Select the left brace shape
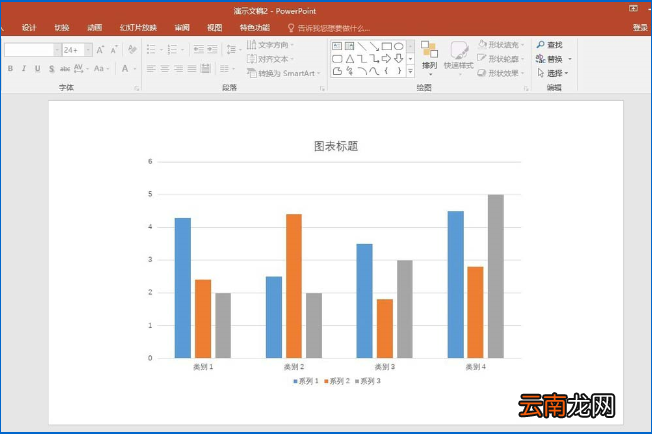 [x=386, y=71]
